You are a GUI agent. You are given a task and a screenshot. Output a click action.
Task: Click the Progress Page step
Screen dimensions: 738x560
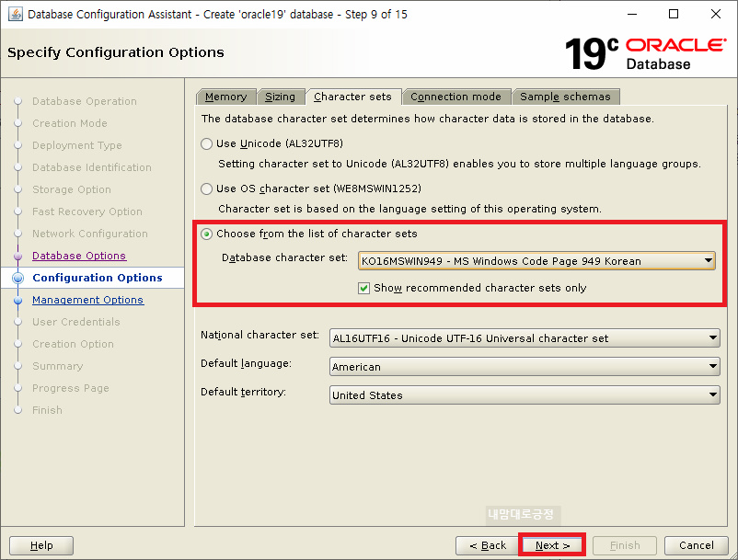[71, 388]
